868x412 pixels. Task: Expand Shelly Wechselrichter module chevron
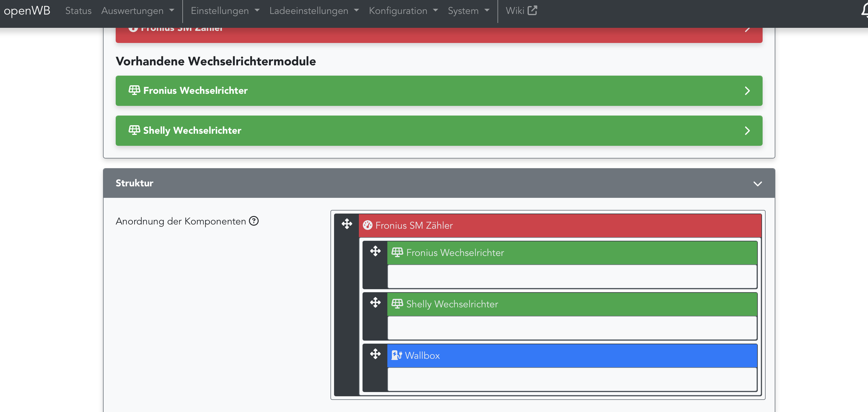pyautogui.click(x=747, y=131)
